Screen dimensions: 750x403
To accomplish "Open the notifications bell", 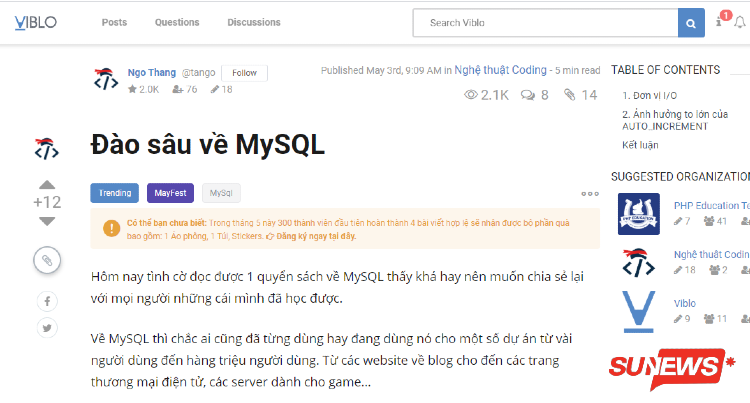I will pos(740,22).
